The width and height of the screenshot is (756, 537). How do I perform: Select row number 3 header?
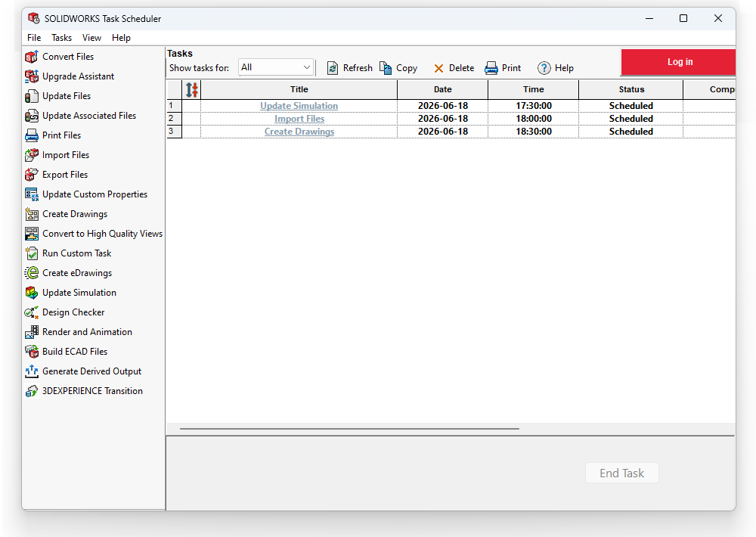click(174, 132)
